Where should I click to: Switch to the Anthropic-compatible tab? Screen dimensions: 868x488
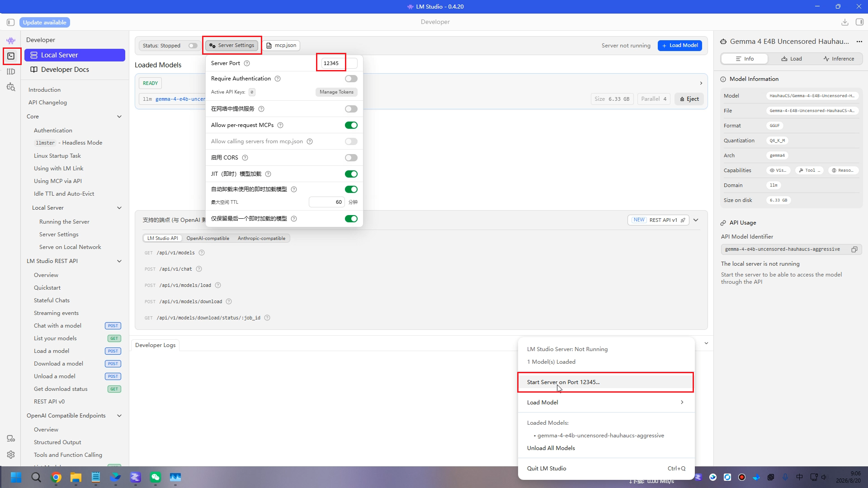tap(261, 239)
